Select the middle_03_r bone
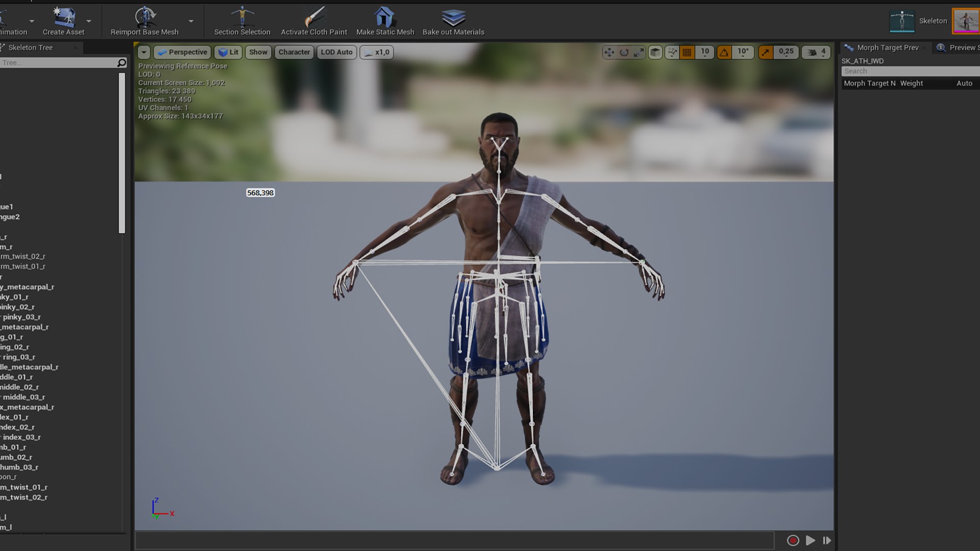980x551 pixels. [x=24, y=397]
